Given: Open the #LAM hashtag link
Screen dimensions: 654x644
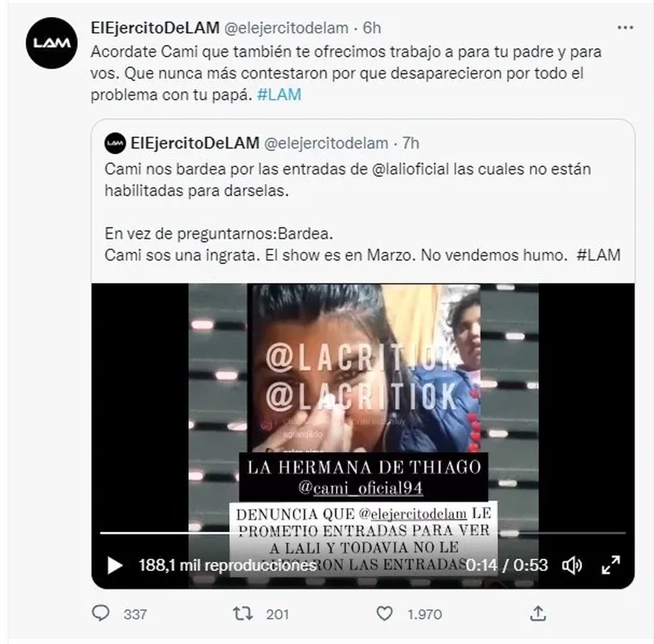Looking at the screenshot, I should (279, 94).
